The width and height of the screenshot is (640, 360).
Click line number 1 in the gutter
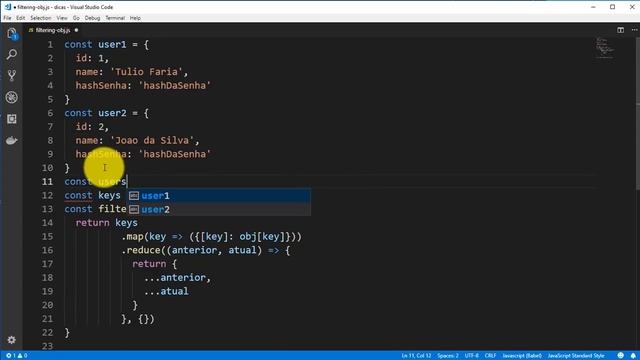tap(50, 44)
